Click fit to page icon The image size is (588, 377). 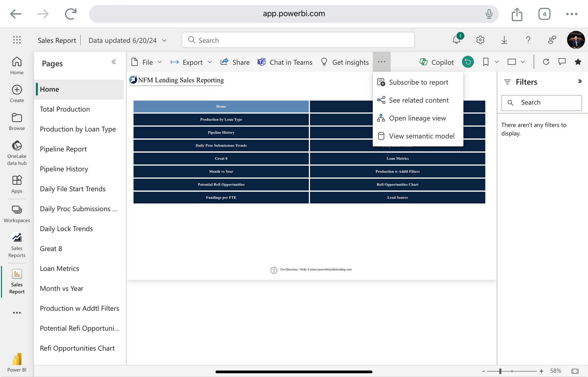(575, 371)
